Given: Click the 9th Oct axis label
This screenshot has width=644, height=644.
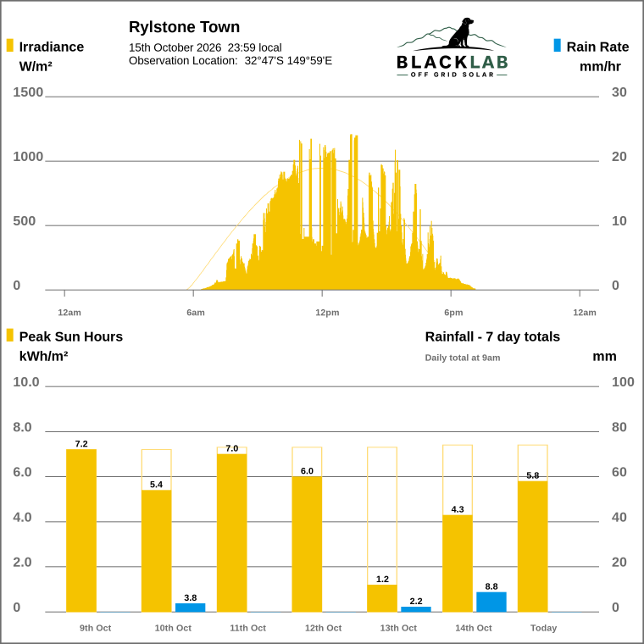Looking at the screenshot, I should point(95,628).
